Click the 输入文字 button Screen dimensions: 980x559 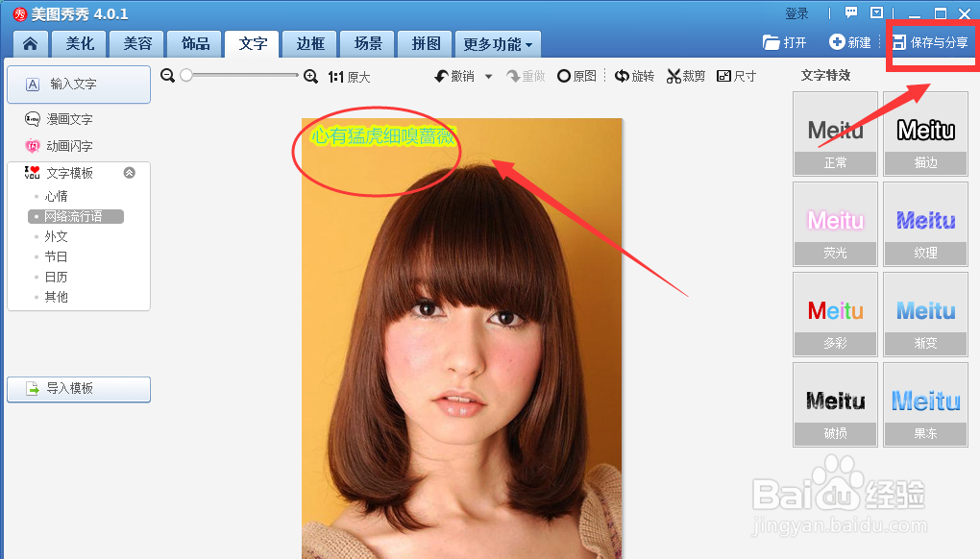[x=79, y=84]
